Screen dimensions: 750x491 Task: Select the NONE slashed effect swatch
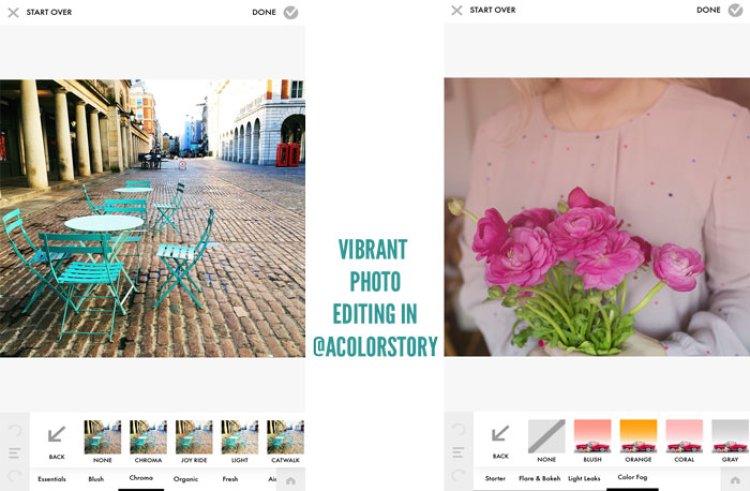tap(546, 436)
